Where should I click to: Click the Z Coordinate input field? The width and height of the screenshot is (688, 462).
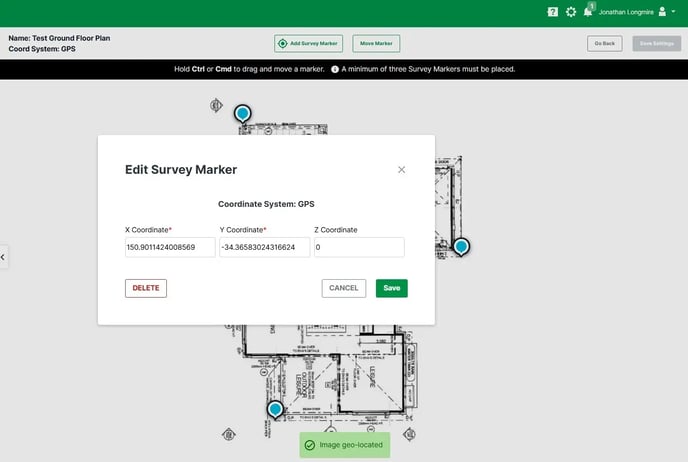pyautogui.click(x=359, y=247)
